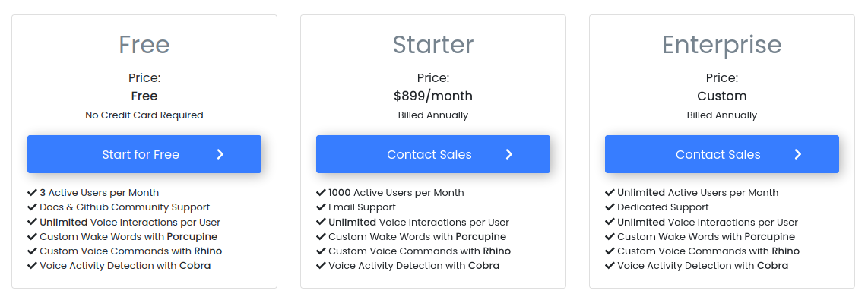Click Porcupine in the Free plan list
This screenshot has height=297, width=868.
[192, 237]
